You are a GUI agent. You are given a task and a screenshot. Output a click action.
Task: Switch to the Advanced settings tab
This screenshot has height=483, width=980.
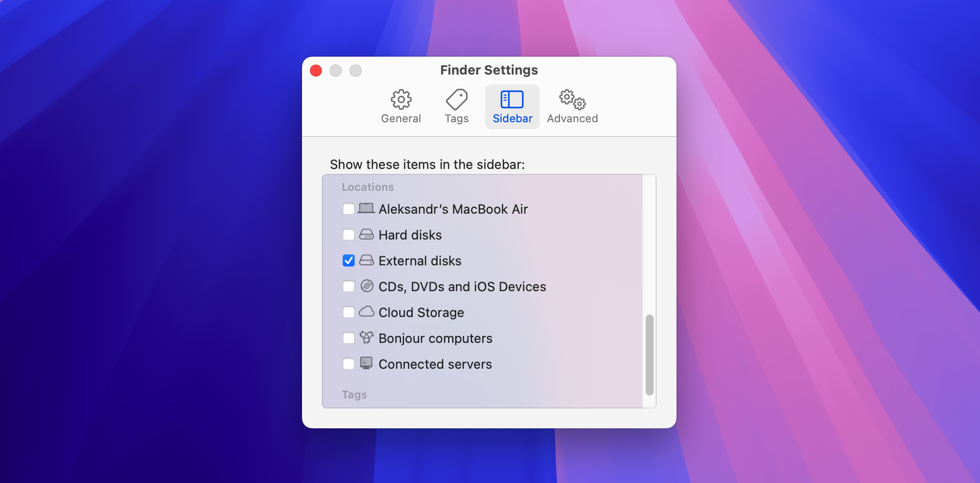pos(572,107)
